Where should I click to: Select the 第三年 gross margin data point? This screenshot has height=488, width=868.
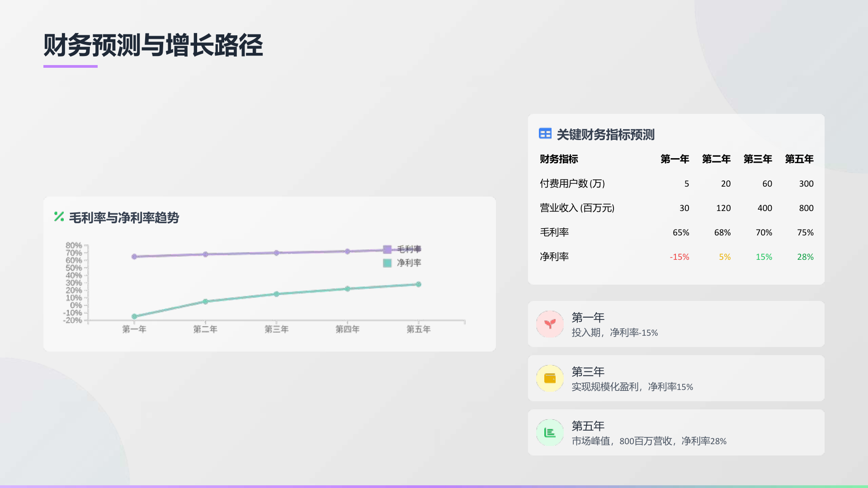click(276, 253)
